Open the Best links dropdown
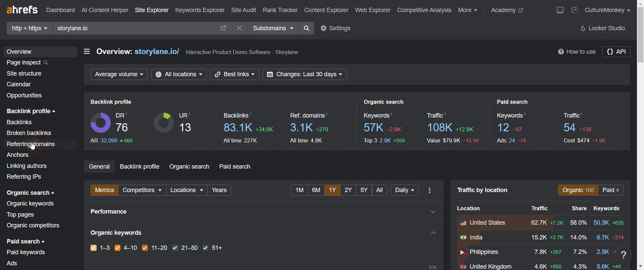 [234, 74]
